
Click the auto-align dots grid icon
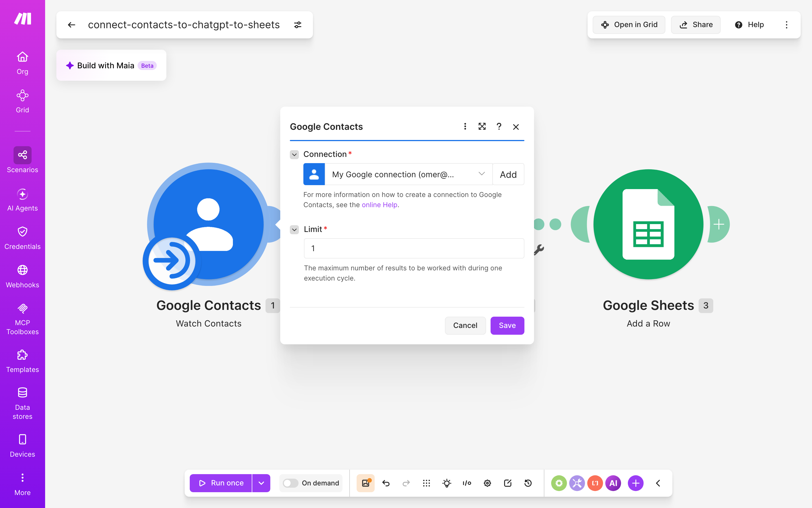(427, 483)
